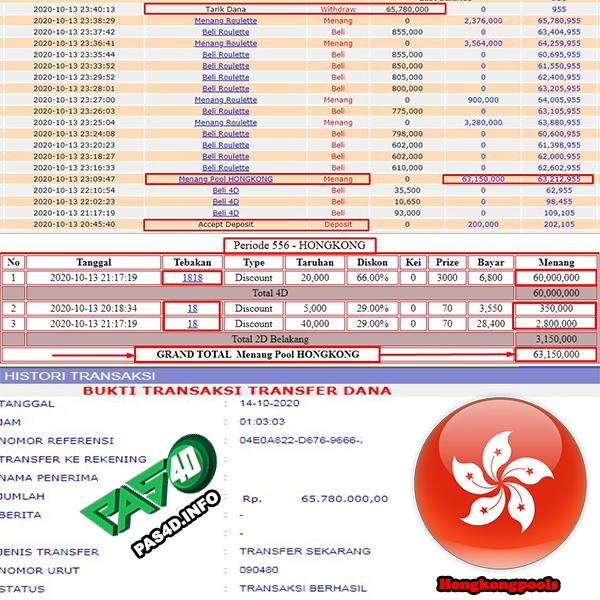
Task: Open Beli 4D link at 22:02:23
Action: click(x=226, y=202)
